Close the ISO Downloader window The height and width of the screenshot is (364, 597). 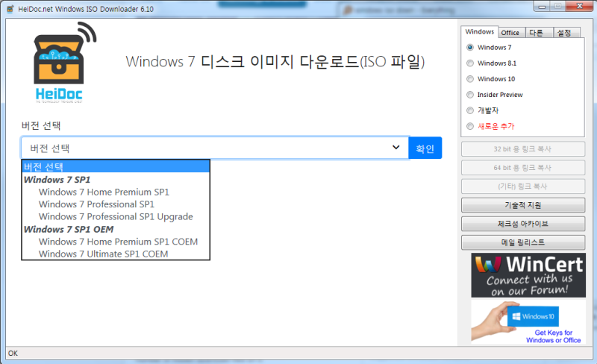tap(579, 6)
